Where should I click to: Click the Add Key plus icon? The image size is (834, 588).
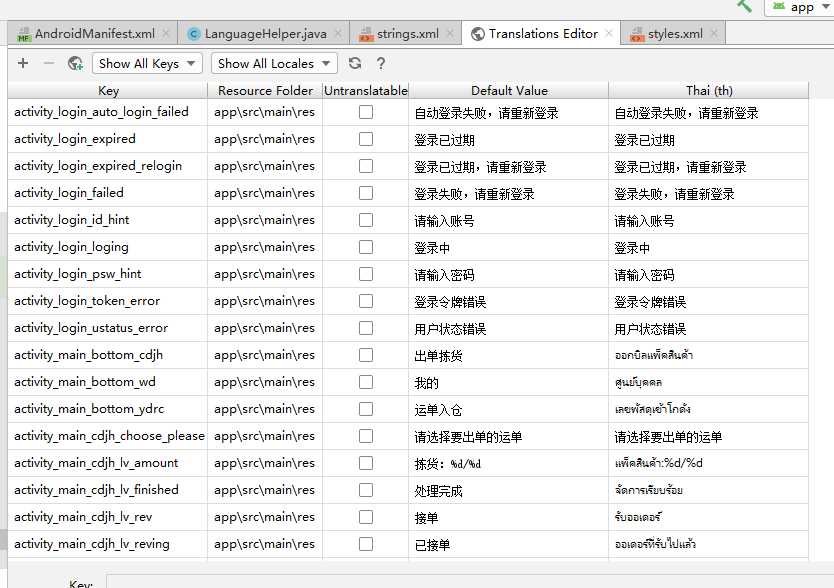click(x=23, y=63)
